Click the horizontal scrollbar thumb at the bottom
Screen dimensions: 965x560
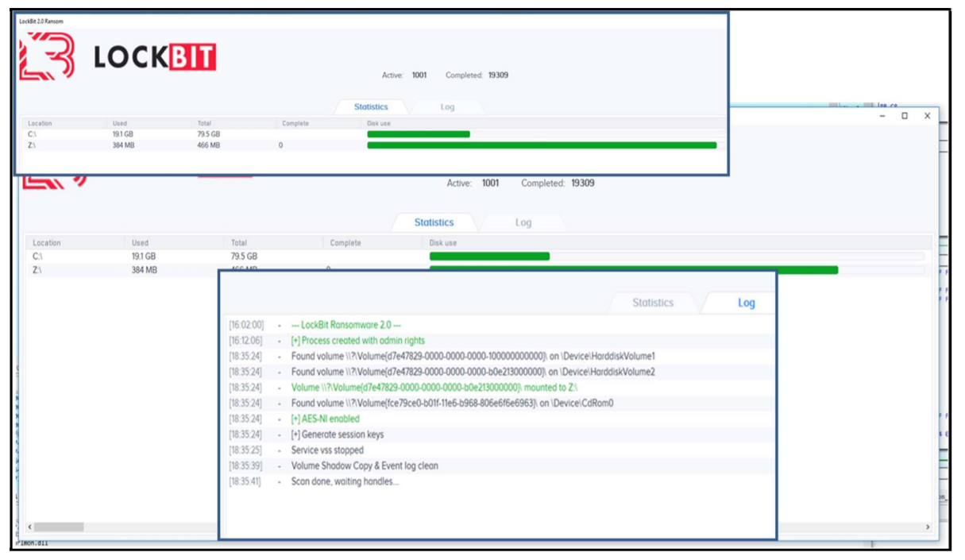pyautogui.click(x=59, y=527)
